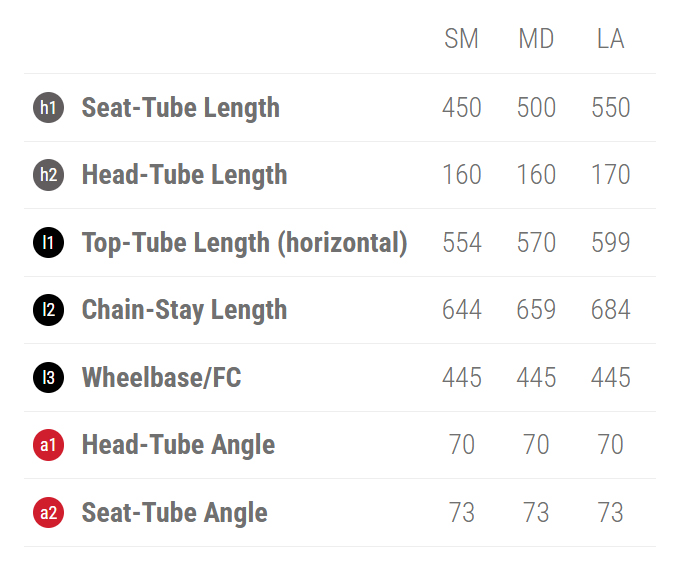Click the a1 red circle icon

tap(48, 445)
